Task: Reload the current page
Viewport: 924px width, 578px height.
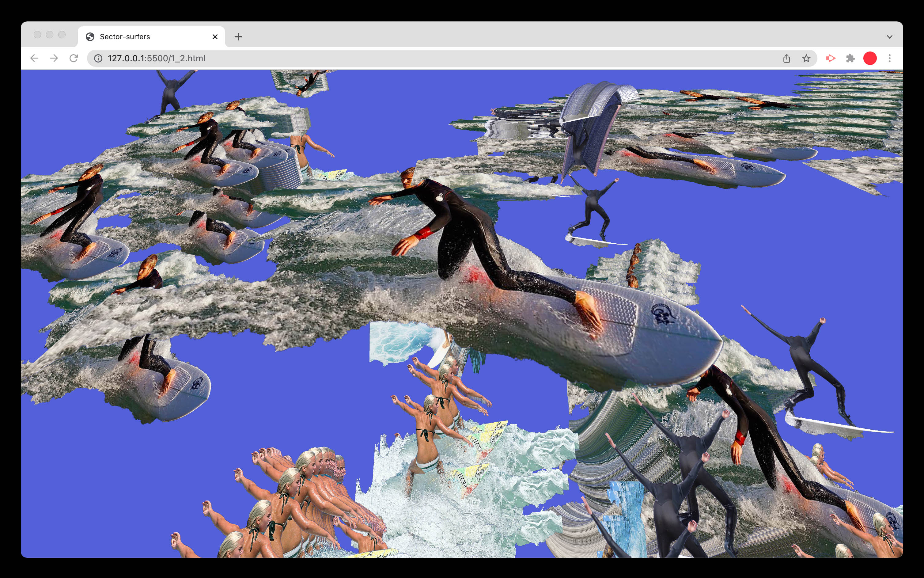Action: click(74, 58)
